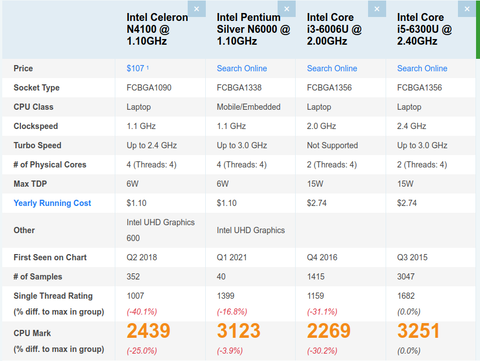
Task: Click Search Online for Core i5-6300U
Action: [422, 68]
